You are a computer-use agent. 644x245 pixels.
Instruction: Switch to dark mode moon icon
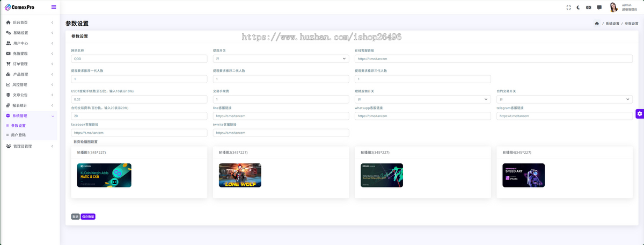pyautogui.click(x=579, y=8)
